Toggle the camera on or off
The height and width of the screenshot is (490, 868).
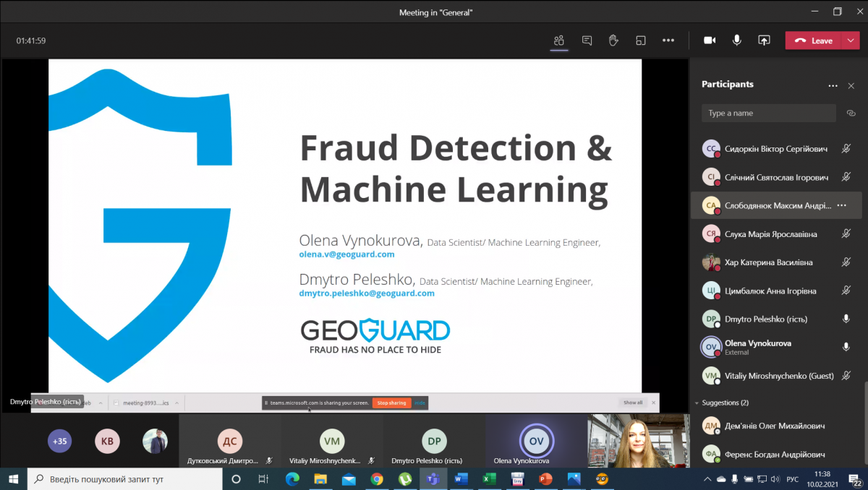click(710, 40)
